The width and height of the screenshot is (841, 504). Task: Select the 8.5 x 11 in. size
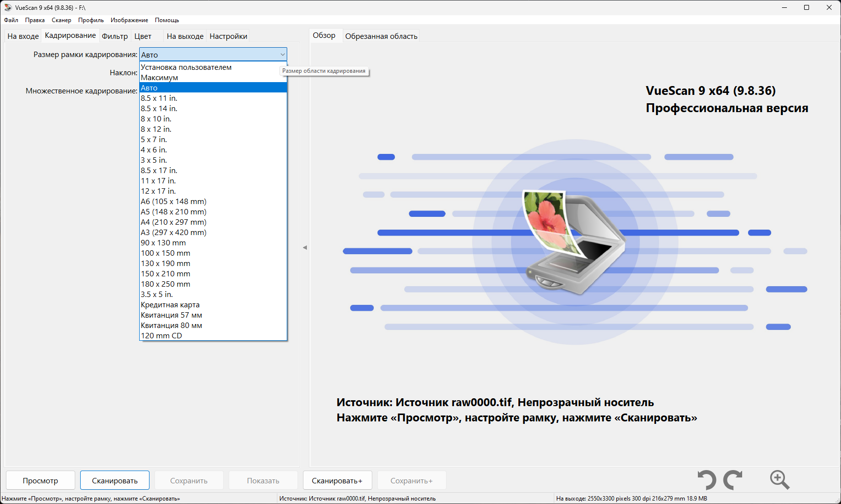click(x=213, y=98)
